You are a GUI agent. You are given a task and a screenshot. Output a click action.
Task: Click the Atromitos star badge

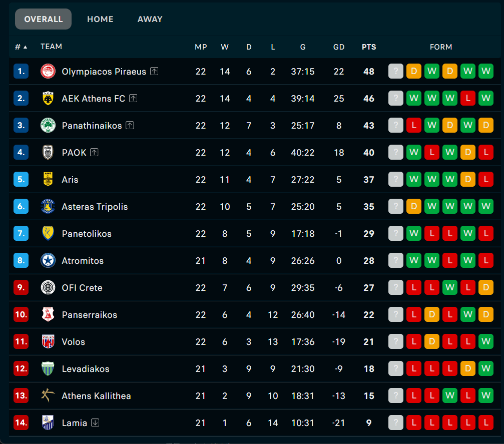click(48, 260)
